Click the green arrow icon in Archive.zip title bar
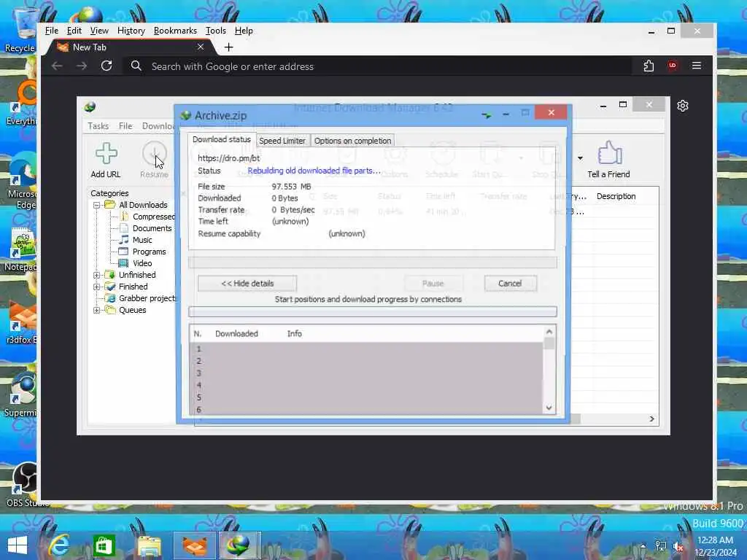This screenshot has height=560, width=747. (486, 114)
